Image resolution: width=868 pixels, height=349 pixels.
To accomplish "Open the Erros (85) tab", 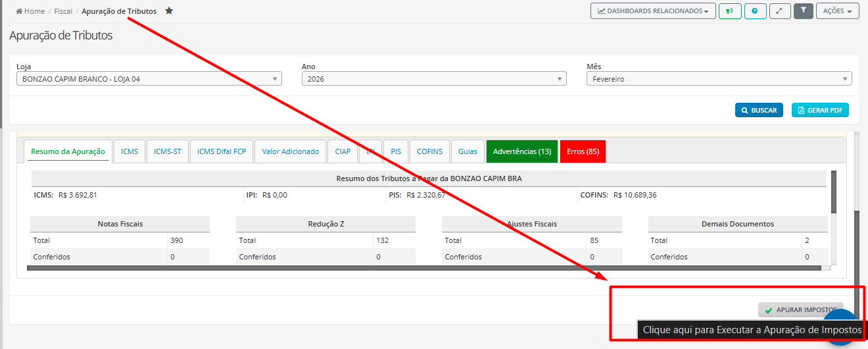I will point(583,151).
